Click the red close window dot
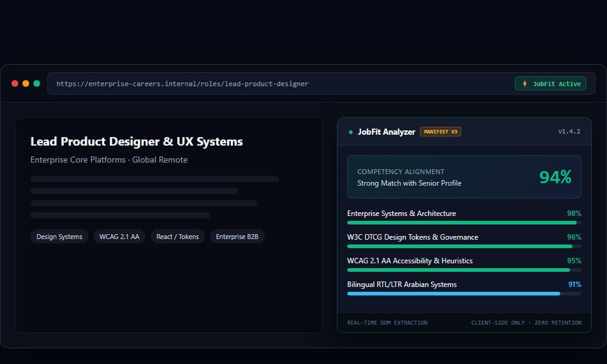This screenshot has height=364, width=607. 15,84
